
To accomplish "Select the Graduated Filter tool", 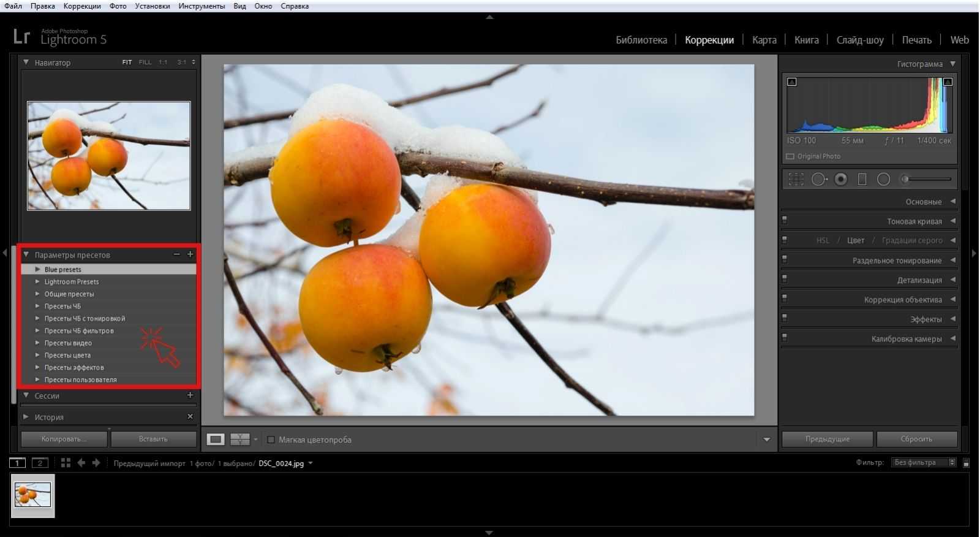I will (862, 179).
